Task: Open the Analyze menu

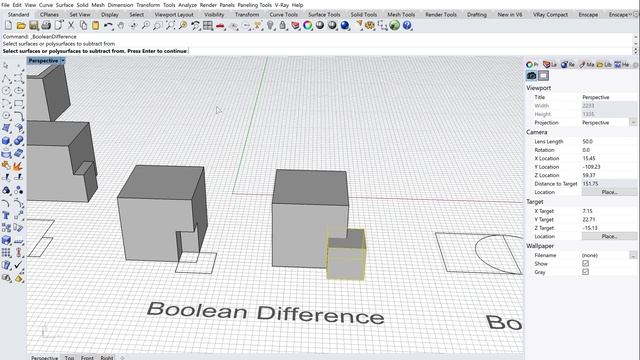Action: [x=187, y=5]
